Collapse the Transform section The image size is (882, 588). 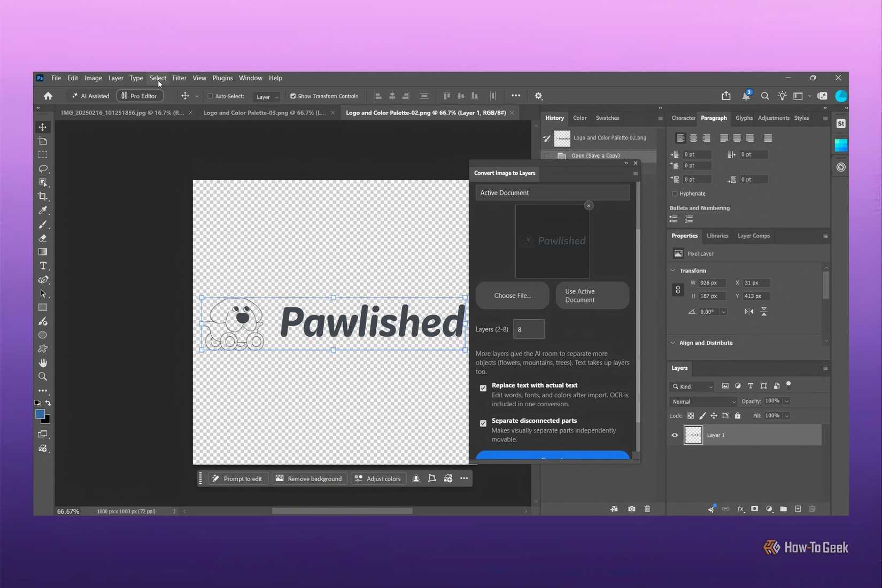coord(673,270)
